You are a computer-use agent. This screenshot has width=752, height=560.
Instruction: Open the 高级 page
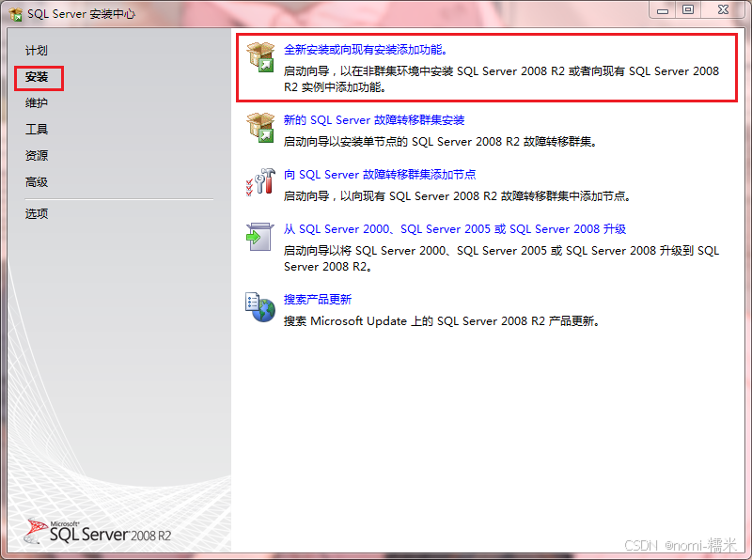[37, 182]
